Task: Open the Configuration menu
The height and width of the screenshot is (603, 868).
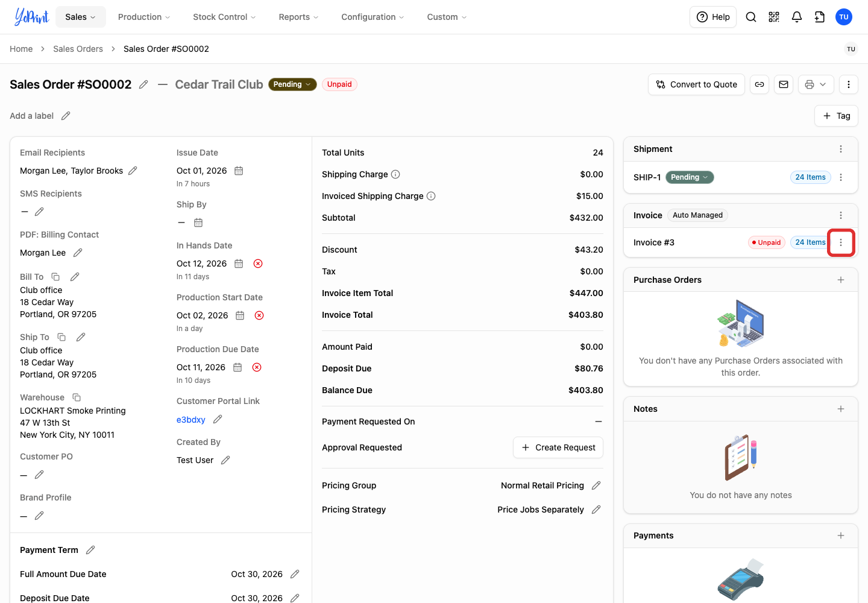Action: tap(373, 17)
